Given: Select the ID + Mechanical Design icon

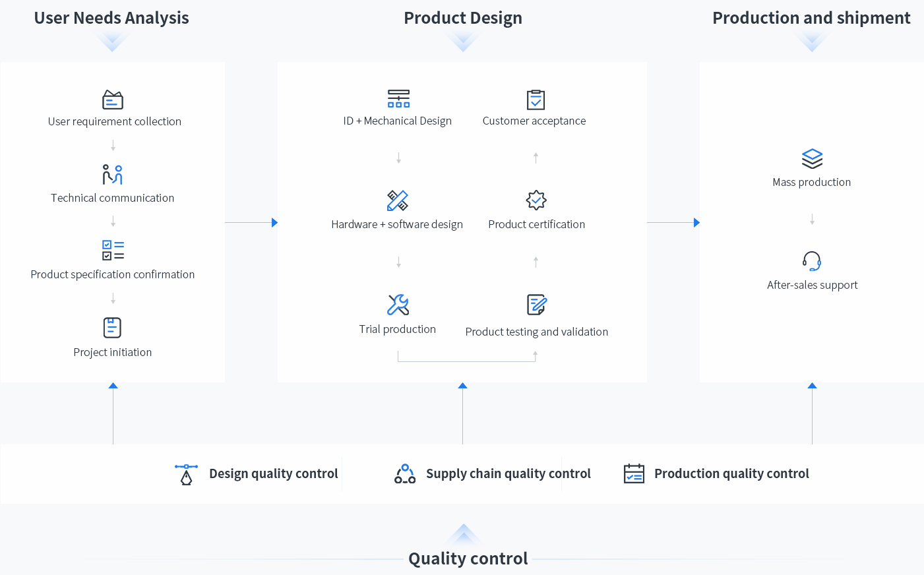Looking at the screenshot, I should coord(398,99).
